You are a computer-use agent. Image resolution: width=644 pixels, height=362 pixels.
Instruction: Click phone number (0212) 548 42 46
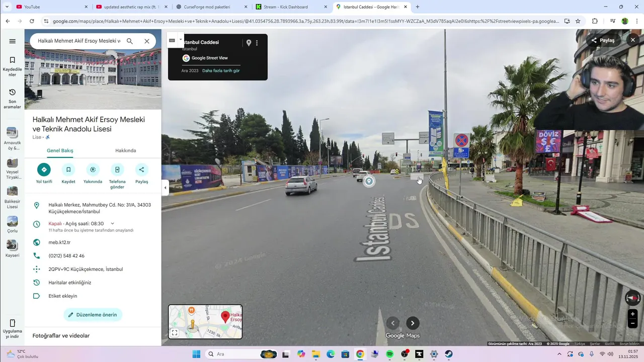(66, 256)
